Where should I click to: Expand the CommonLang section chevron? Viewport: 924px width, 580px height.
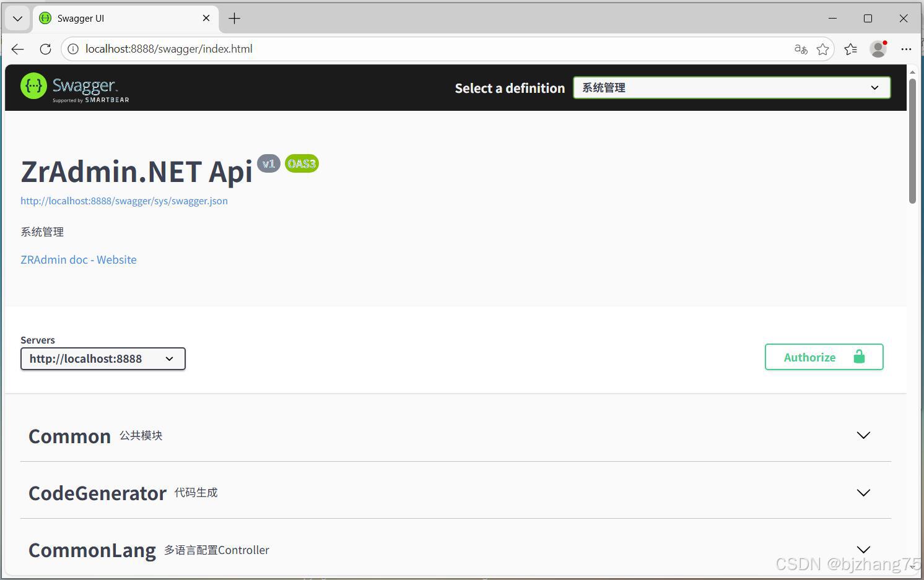pyautogui.click(x=863, y=550)
